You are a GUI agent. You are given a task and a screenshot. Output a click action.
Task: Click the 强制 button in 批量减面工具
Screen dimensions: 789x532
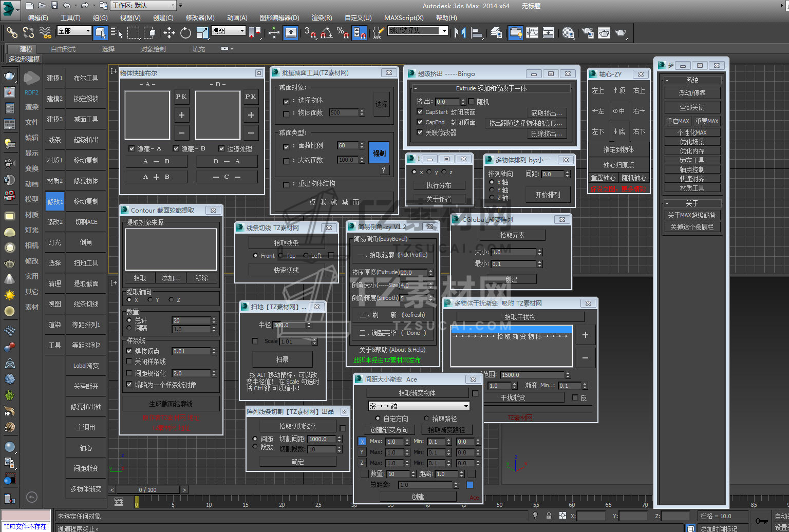(x=379, y=153)
